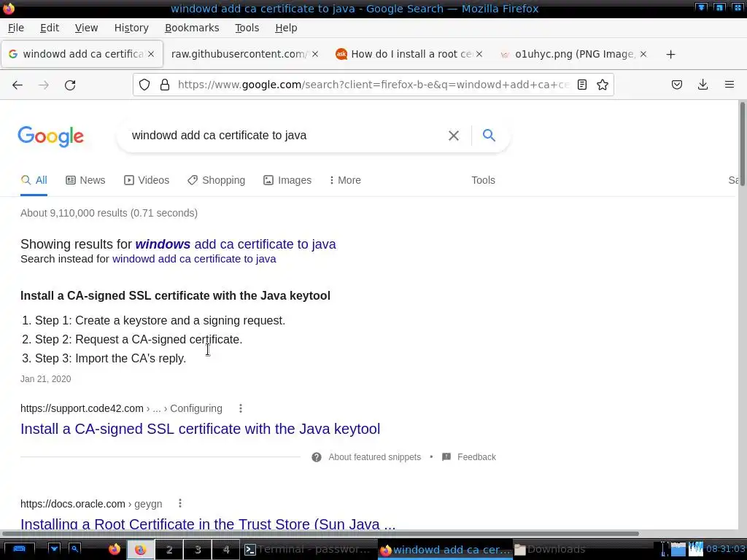Screen dimensions: 747x560
Task: Switch to workspace 3 in taskbar
Action: 198,550
